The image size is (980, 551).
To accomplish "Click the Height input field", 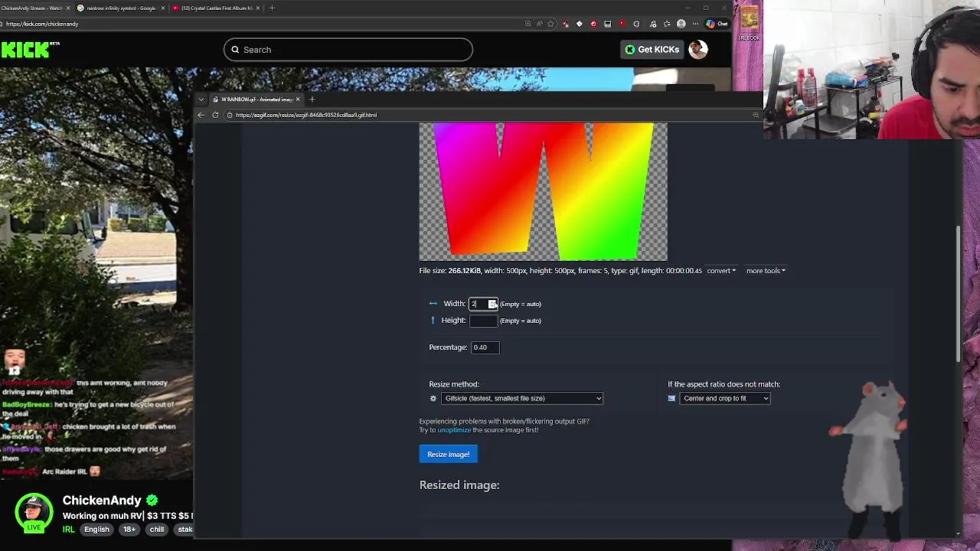I will click(x=483, y=321).
